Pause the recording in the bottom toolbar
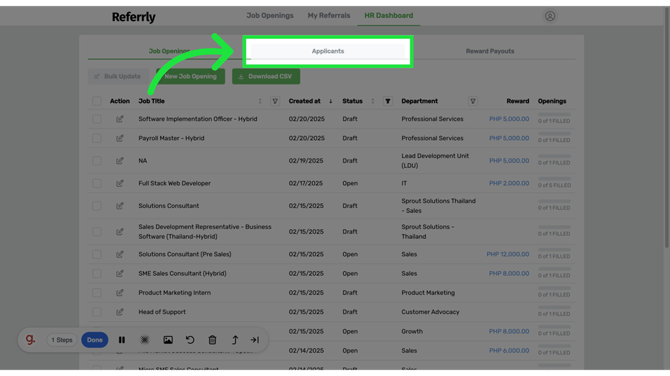The width and height of the screenshot is (670, 376). [122, 340]
